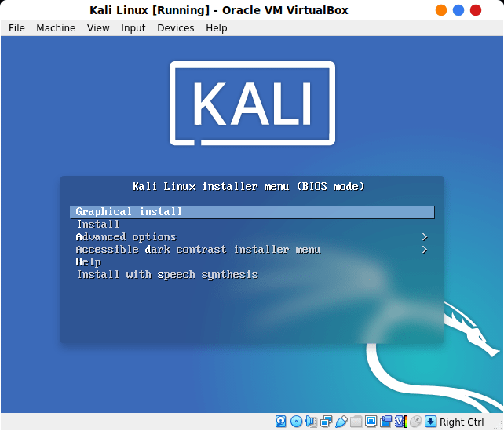Open the View menu
The height and width of the screenshot is (431, 504).
(x=98, y=28)
